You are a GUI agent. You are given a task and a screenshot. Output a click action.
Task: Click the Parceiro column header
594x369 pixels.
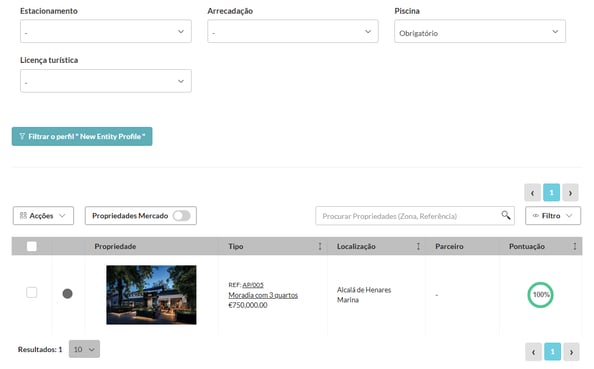pyautogui.click(x=449, y=246)
